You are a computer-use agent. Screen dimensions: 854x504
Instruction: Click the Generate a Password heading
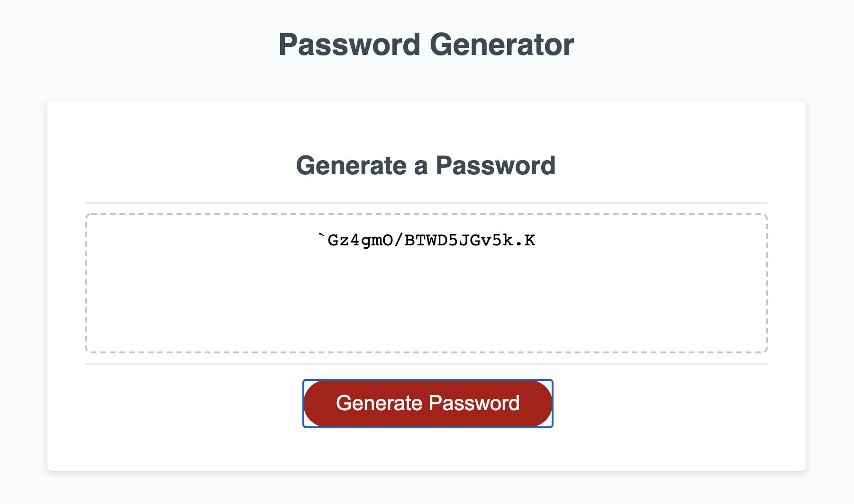(x=426, y=165)
